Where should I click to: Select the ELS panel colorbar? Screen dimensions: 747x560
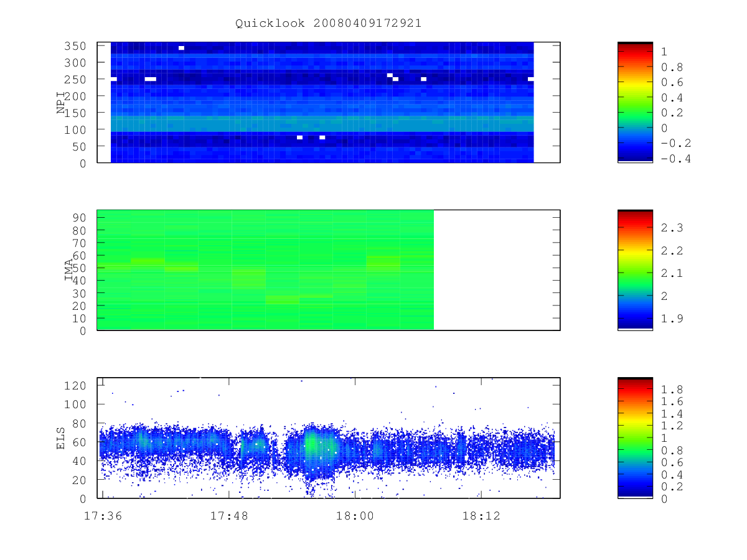(635, 437)
